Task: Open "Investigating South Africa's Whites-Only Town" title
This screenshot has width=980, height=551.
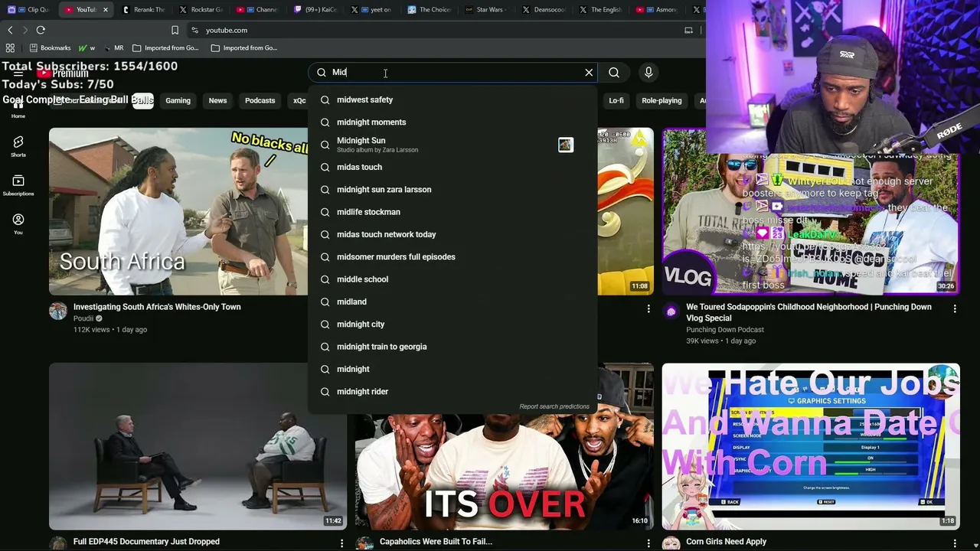Action: [157, 307]
